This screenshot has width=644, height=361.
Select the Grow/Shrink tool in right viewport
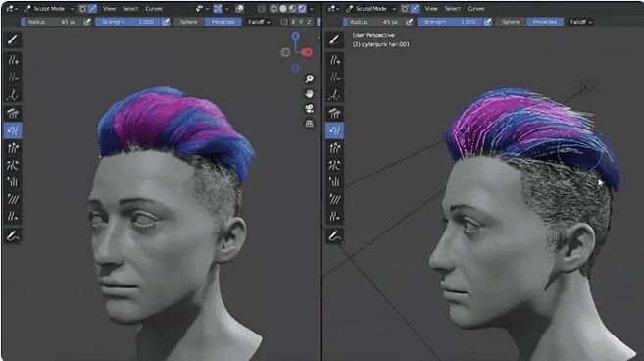[334, 147]
